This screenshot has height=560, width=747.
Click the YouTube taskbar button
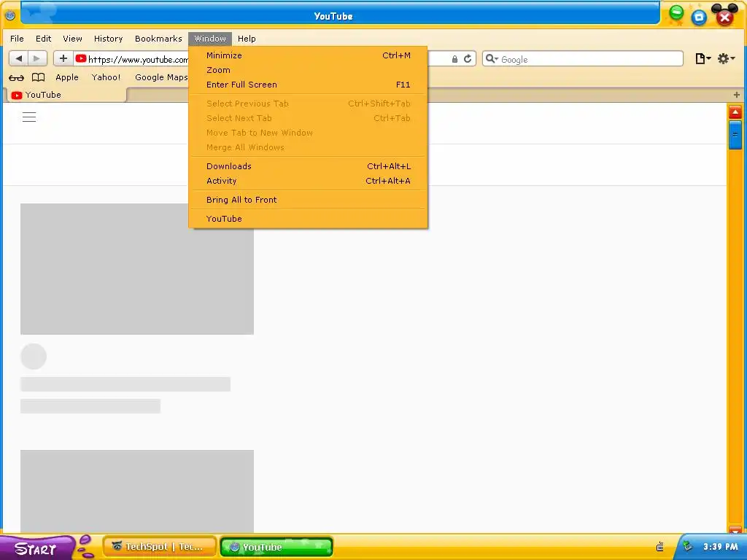pos(276,547)
